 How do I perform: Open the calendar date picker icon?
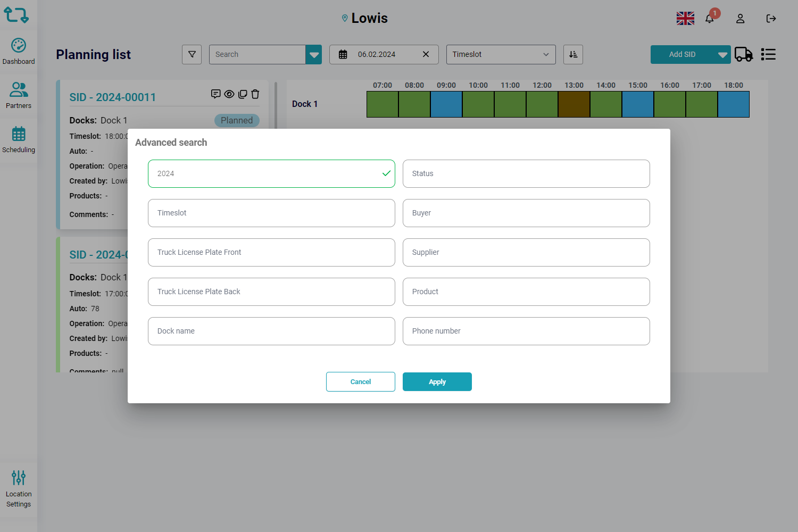pos(343,54)
